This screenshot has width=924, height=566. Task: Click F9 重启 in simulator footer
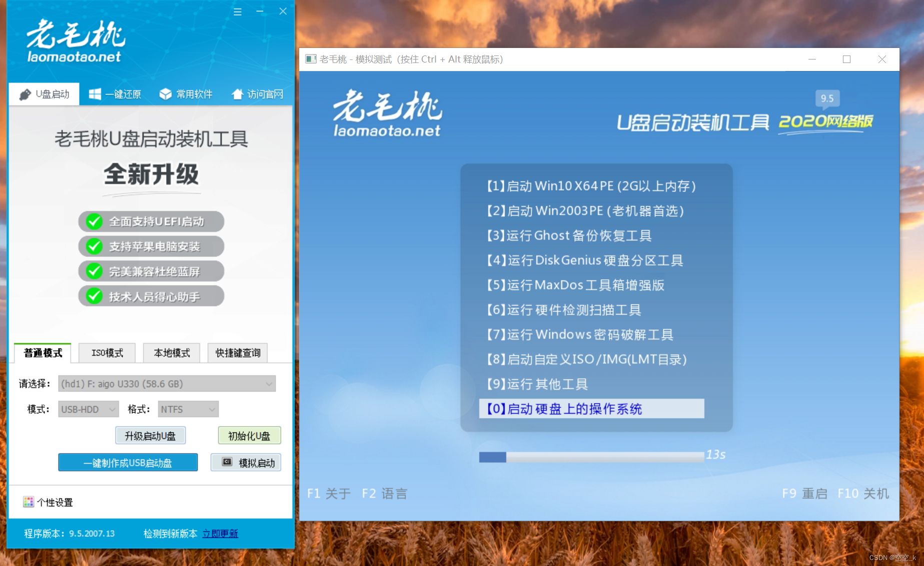pyautogui.click(x=804, y=493)
